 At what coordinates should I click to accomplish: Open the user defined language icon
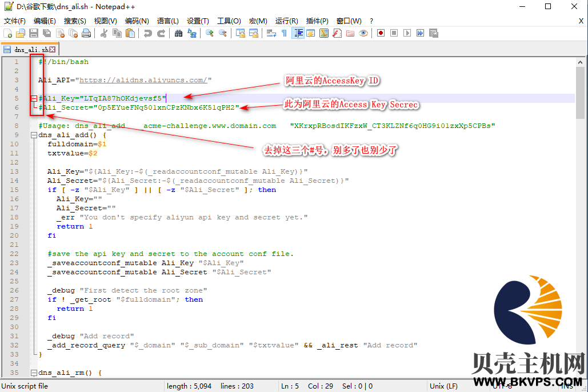[x=311, y=33]
